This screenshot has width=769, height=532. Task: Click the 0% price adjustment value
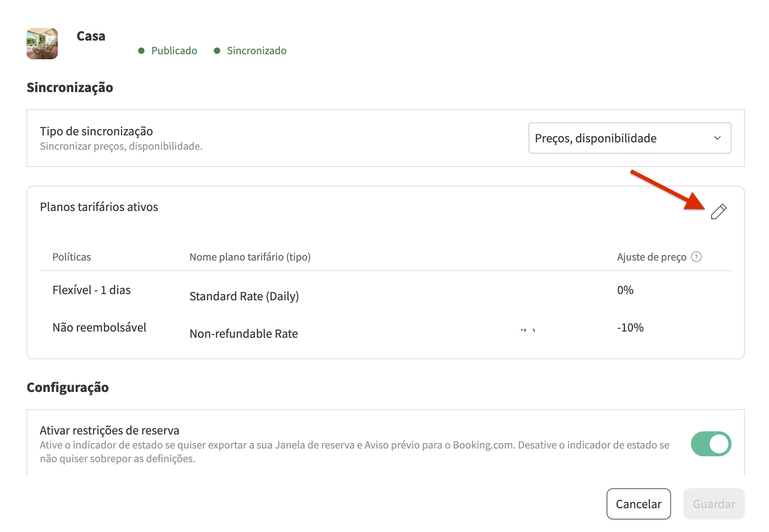click(x=625, y=290)
